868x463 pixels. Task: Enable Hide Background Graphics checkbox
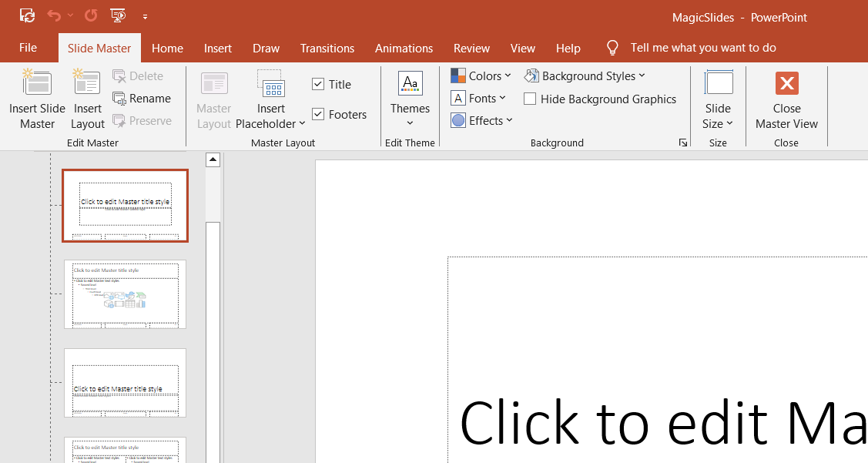coord(530,99)
